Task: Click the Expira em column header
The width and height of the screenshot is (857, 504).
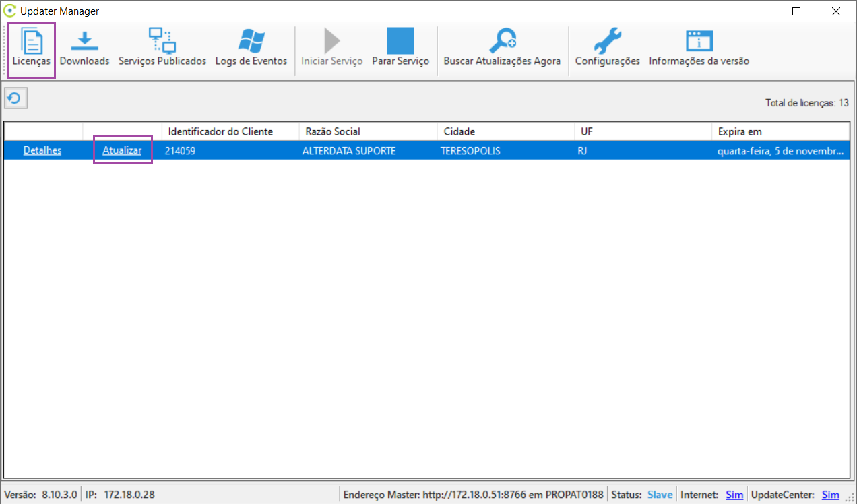Action: point(740,131)
